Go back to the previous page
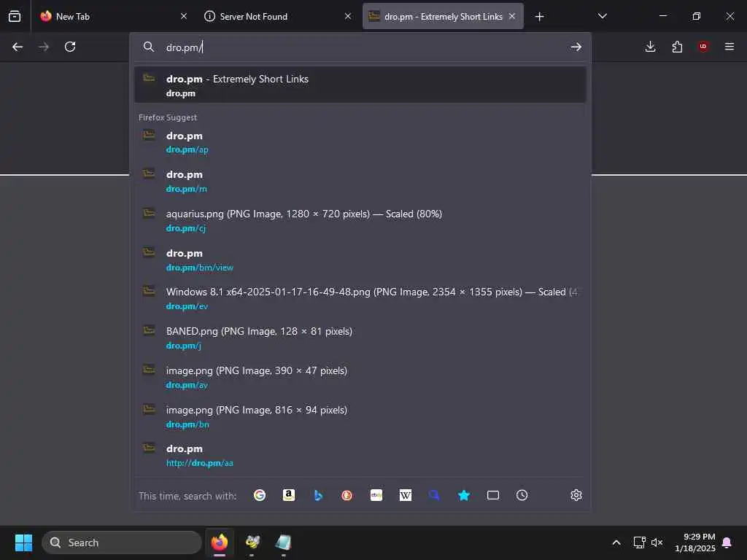Image resolution: width=747 pixels, height=560 pixels. (x=18, y=47)
